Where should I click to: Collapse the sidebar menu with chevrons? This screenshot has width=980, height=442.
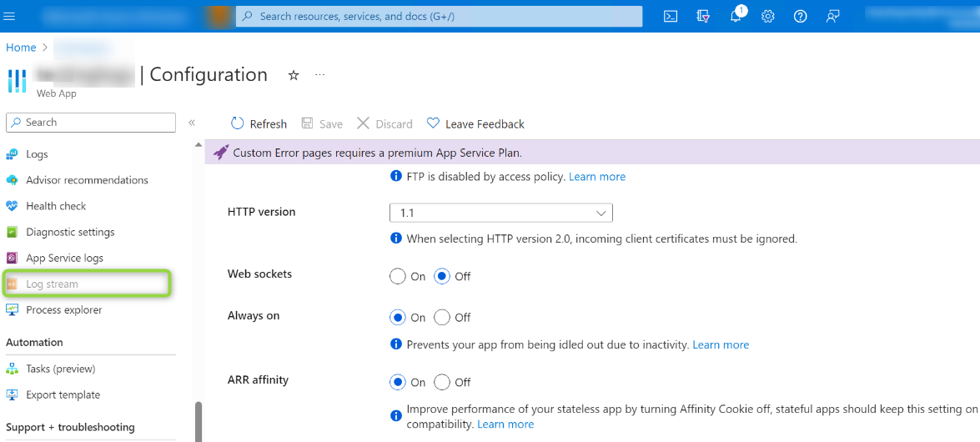click(192, 123)
